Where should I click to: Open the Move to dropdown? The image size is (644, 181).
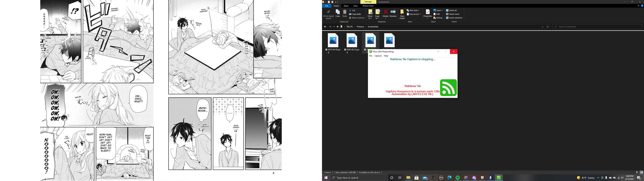coord(370,14)
